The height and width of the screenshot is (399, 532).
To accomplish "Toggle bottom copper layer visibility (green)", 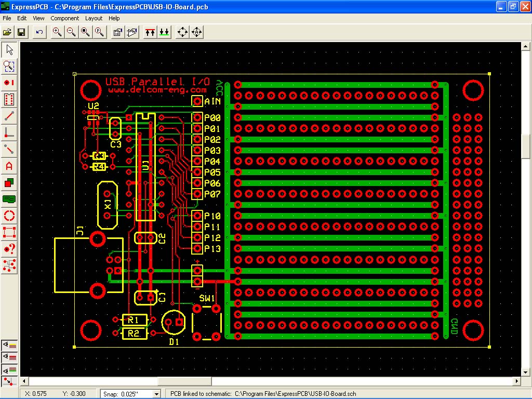I will (9, 370).
